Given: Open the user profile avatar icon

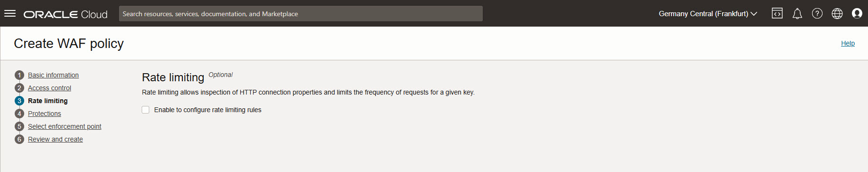Looking at the screenshot, I should 857,13.
